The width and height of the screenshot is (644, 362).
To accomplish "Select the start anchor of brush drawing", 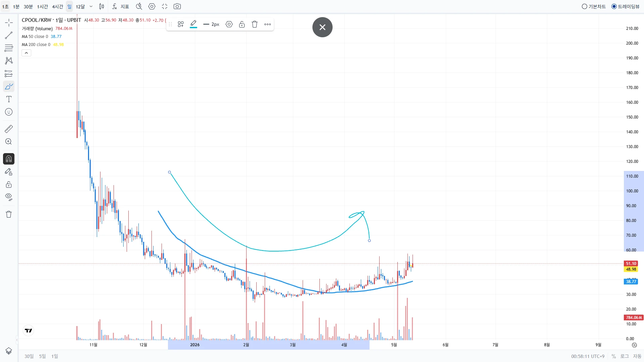I will coord(169,172).
